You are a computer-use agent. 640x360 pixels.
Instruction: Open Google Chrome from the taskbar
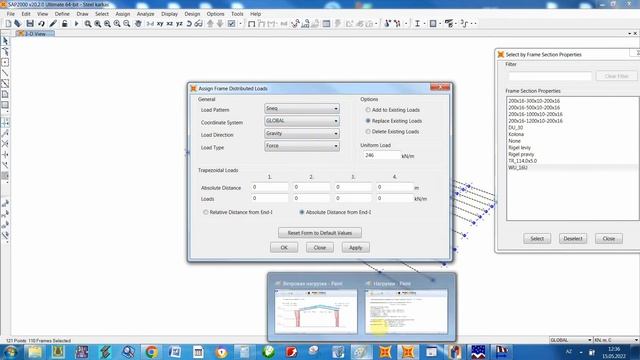coord(151,351)
